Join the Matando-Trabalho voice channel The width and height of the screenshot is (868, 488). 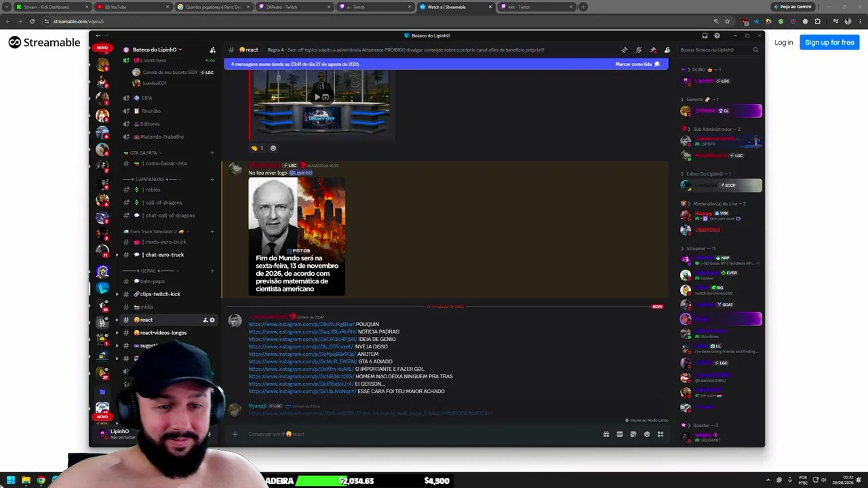[x=161, y=137]
